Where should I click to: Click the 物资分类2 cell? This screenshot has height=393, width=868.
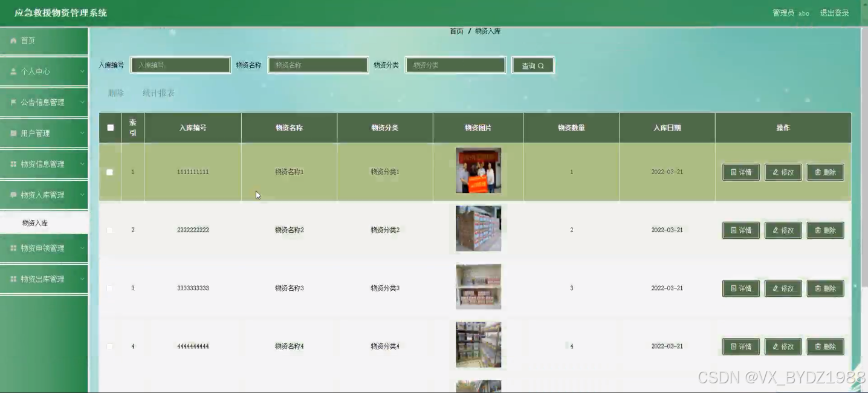coord(385,230)
